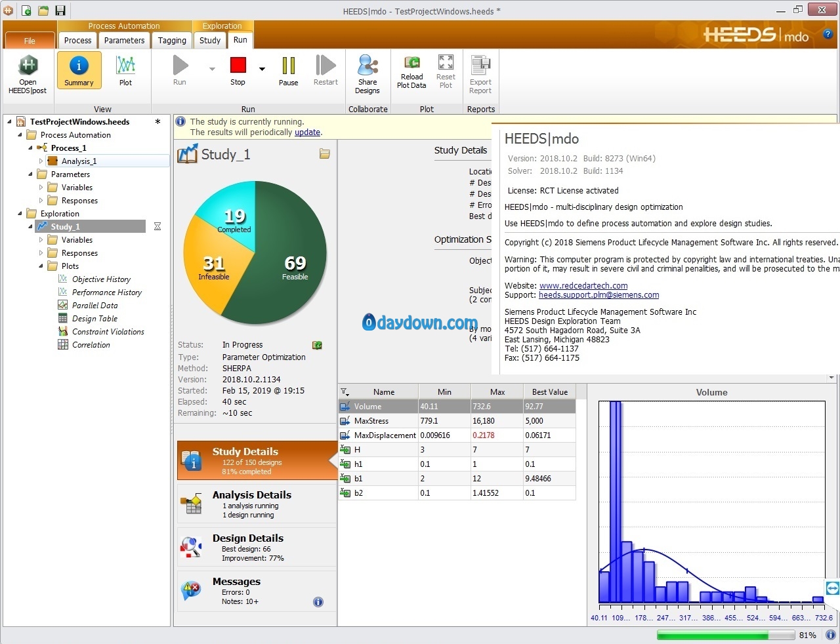This screenshot has height=644, width=840.
Task: Open the Correlation plot
Action: (91, 345)
